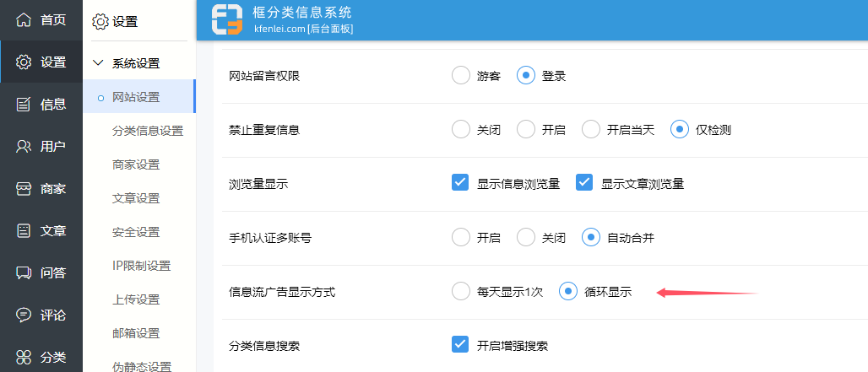The width and height of the screenshot is (868, 372).
Task: Toggle the 显示文章浏览量 checkbox
Action: click(x=584, y=183)
